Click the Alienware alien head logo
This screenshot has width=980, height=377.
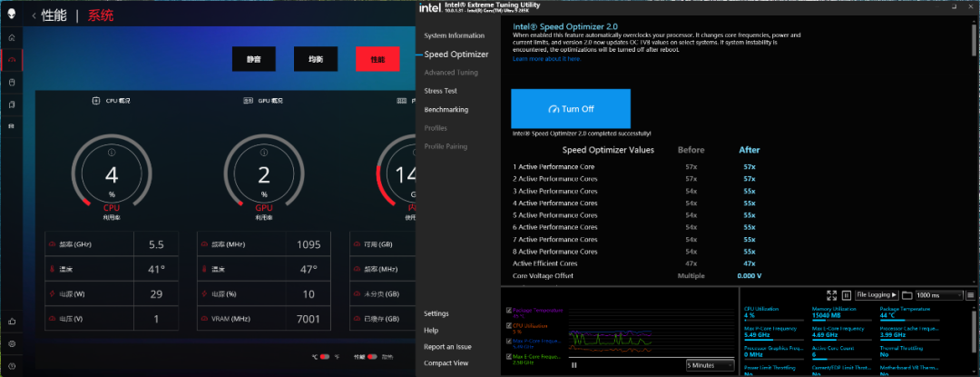pyautogui.click(x=11, y=15)
